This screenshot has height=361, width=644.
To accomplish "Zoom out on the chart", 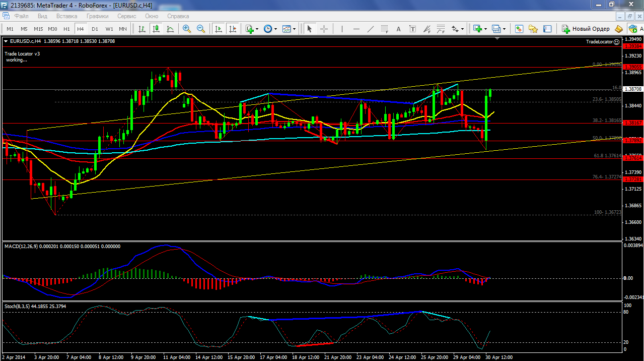I will click(x=201, y=29).
